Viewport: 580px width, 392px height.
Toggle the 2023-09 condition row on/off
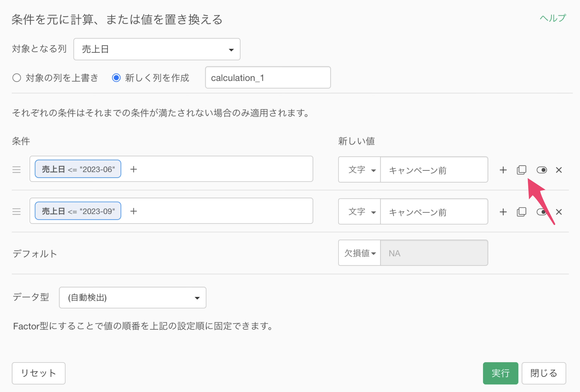point(542,212)
